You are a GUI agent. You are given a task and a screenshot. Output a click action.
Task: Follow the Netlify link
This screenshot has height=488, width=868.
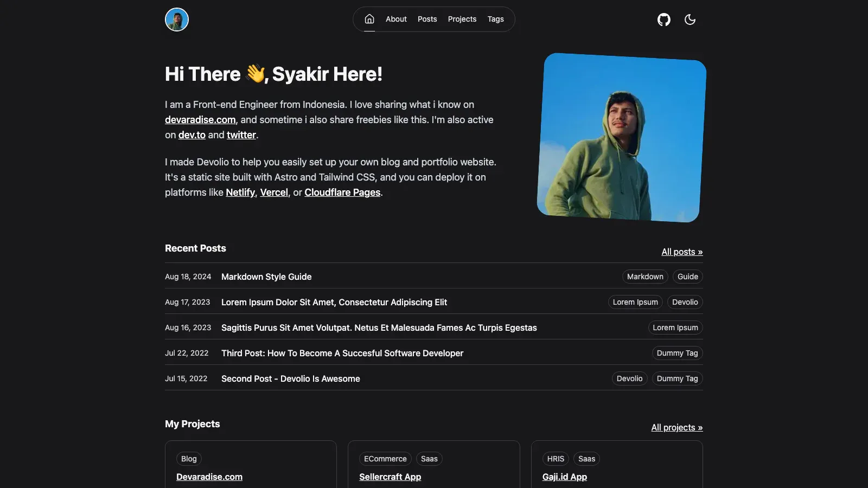tap(240, 192)
